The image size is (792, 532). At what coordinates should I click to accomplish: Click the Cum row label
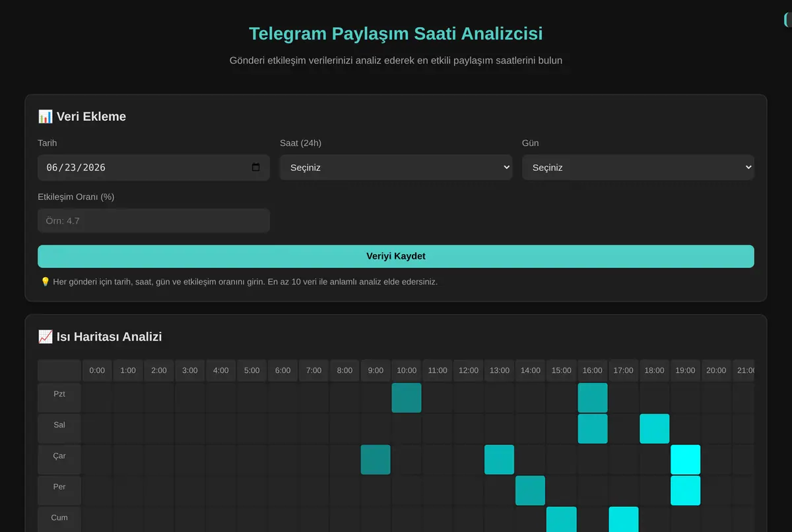point(59,519)
